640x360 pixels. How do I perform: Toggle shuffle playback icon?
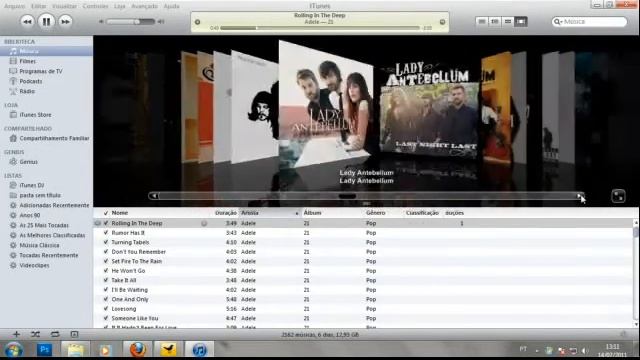[x=36, y=334]
